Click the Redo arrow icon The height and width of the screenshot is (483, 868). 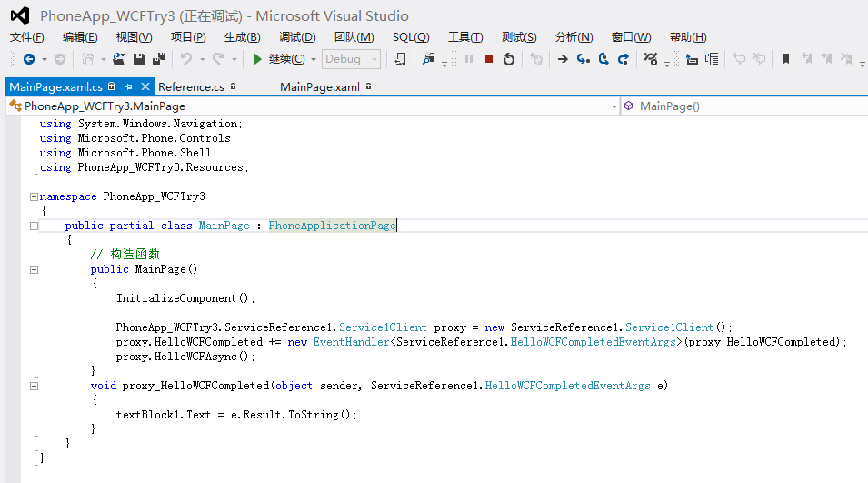coord(219,59)
